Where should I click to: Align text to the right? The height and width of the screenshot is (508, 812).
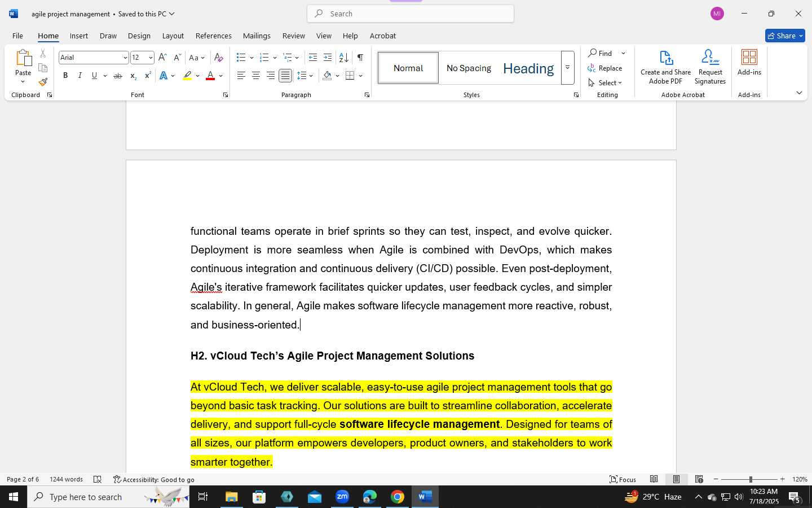tap(271, 76)
